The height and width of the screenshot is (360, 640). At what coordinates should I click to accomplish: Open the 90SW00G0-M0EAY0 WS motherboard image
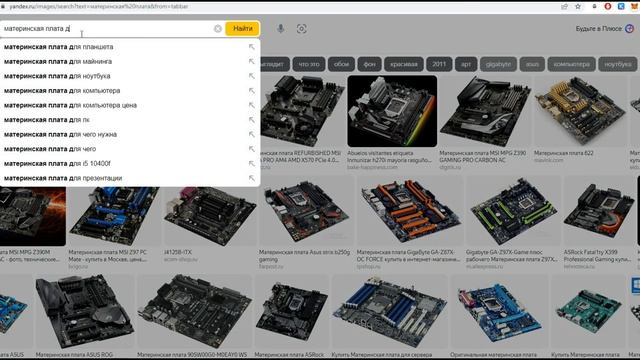click(194, 311)
